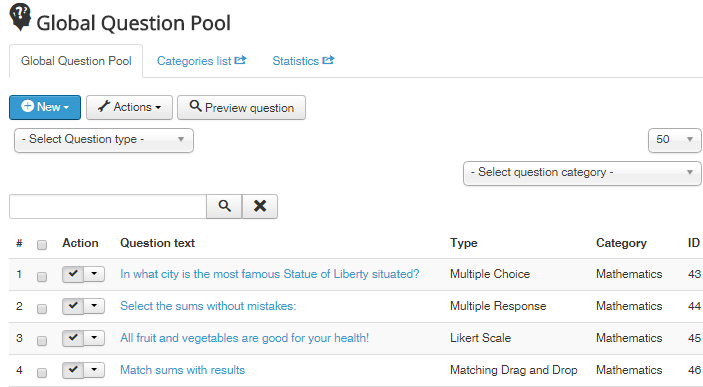The image size is (703, 387).
Task: Click the Preview question button
Action: pyautogui.click(x=241, y=107)
